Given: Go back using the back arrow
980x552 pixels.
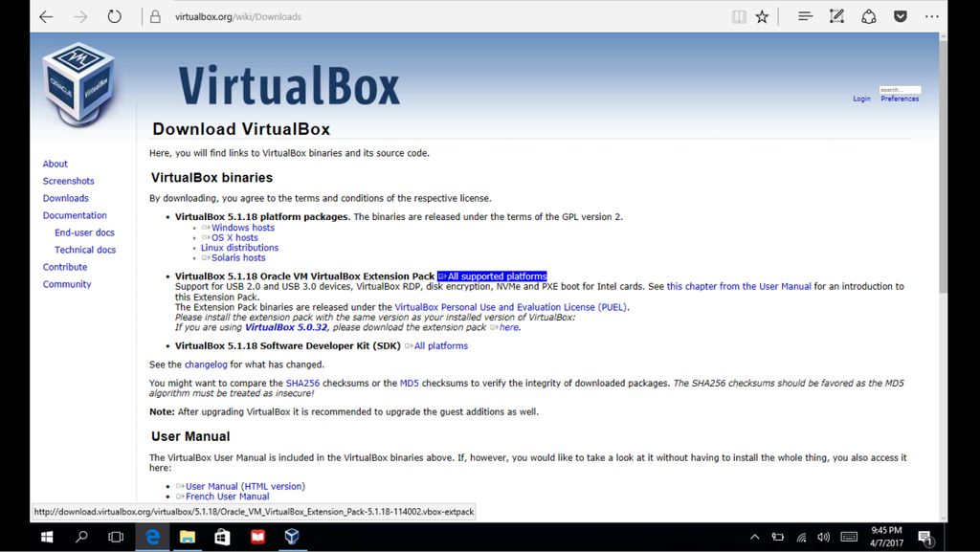Looking at the screenshot, I should (46, 17).
